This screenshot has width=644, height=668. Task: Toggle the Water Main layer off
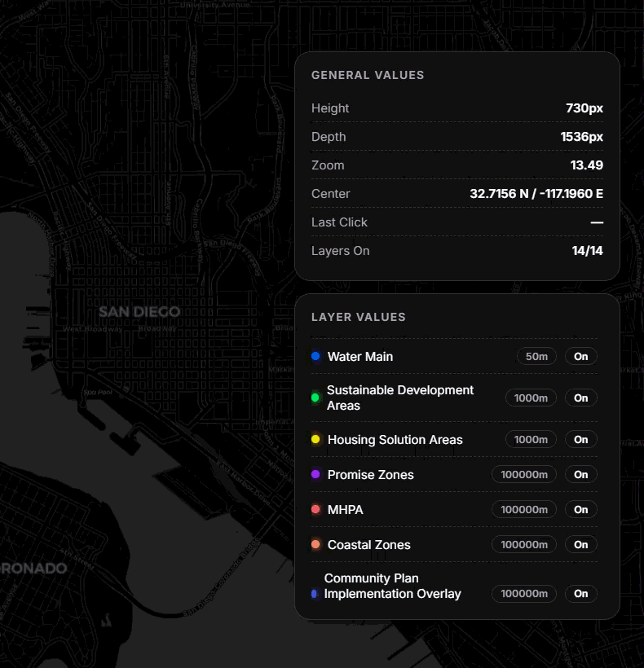[580, 356]
